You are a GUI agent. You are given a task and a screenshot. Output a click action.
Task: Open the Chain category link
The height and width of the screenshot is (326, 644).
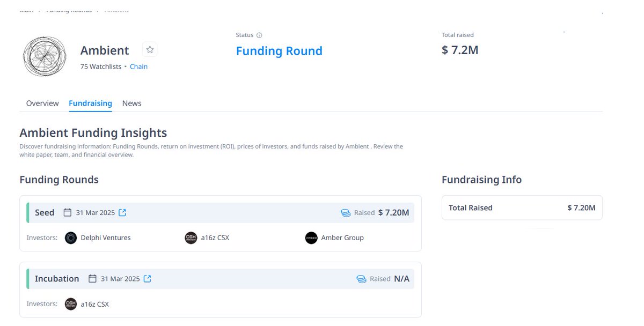click(138, 66)
